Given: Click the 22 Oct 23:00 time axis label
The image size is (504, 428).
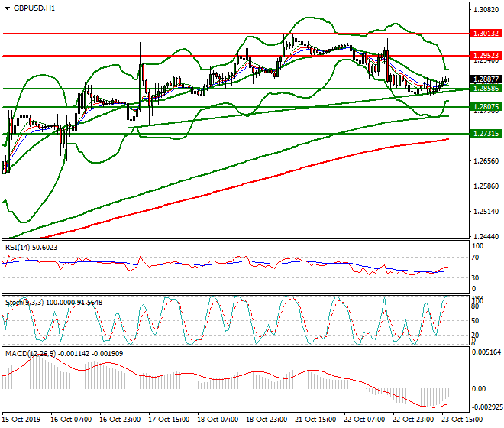Looking at the screenshot, I should click(413, 420).
